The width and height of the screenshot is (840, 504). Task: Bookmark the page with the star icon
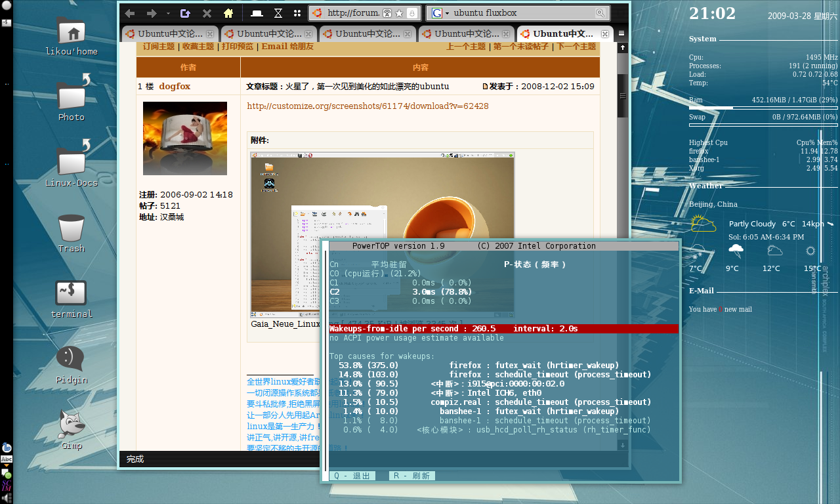click(x=399, y=13)
